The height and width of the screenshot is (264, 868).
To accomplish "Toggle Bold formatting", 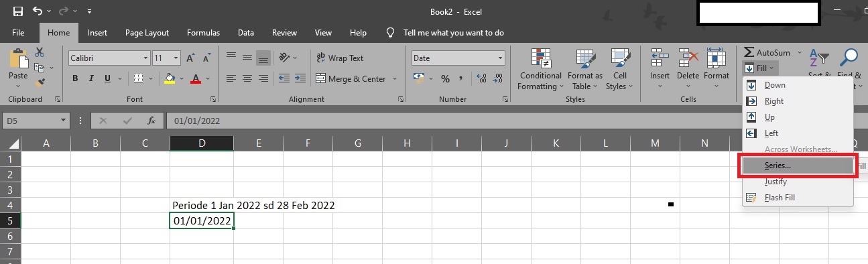I will pos(76,79).
